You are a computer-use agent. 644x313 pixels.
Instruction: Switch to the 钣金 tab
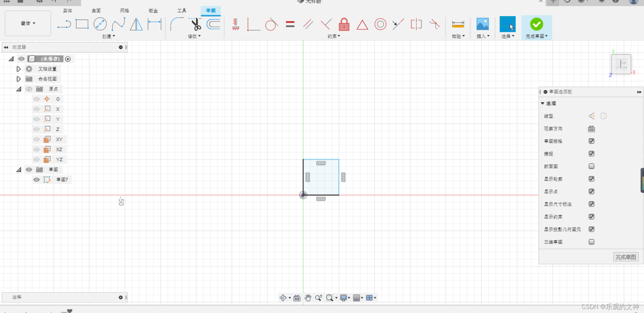[153, 11]
